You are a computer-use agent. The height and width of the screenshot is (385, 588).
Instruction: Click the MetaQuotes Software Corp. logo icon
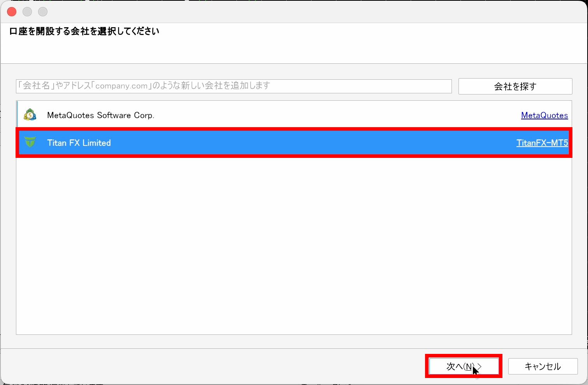[30, 115]
